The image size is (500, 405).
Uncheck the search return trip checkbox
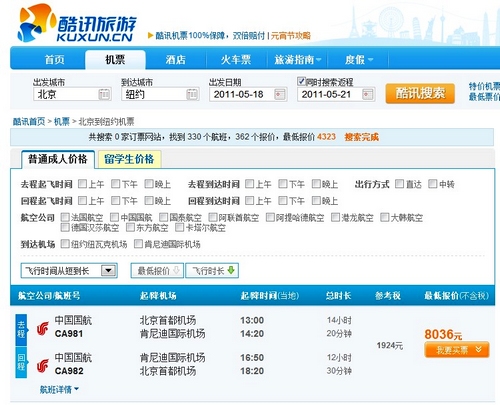coord(301,81)
